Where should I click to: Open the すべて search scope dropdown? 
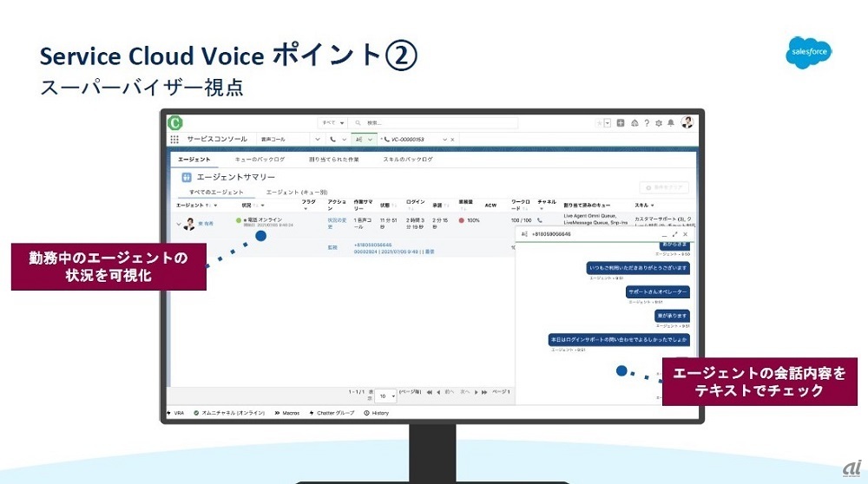pyautogui.click(x=332, y=123)
